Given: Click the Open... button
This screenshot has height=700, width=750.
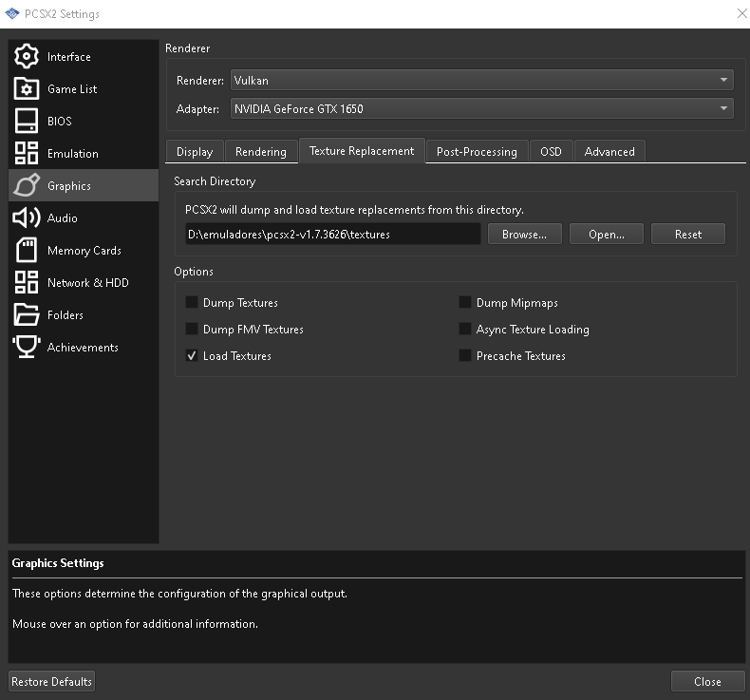Looking at the screenshot, I should 607,234.
